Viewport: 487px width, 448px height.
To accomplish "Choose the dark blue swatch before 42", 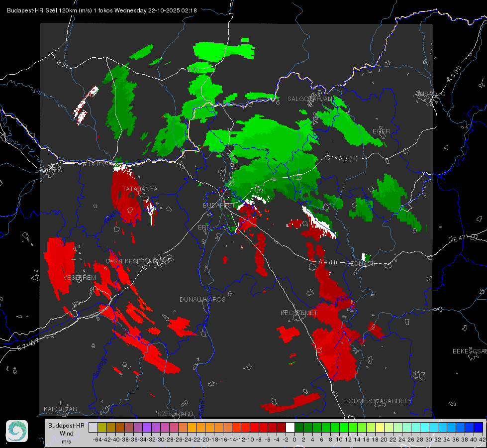I will pos(479,427).
